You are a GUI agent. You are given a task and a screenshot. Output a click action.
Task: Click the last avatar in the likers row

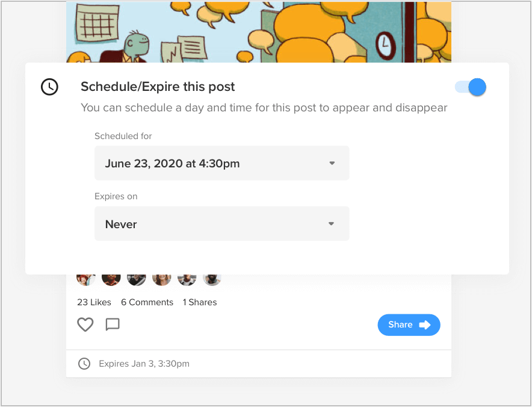[212, 279]
